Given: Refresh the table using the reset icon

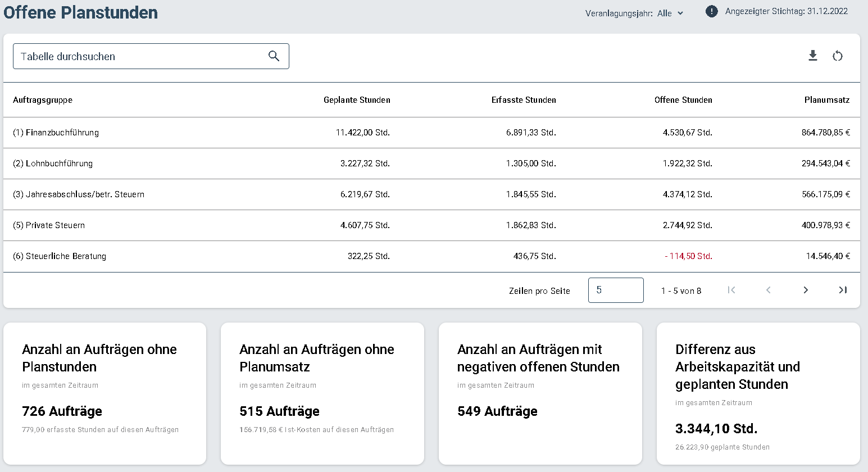Looking at the screenshot, I should pyautogui.click(x=838, y=56).
